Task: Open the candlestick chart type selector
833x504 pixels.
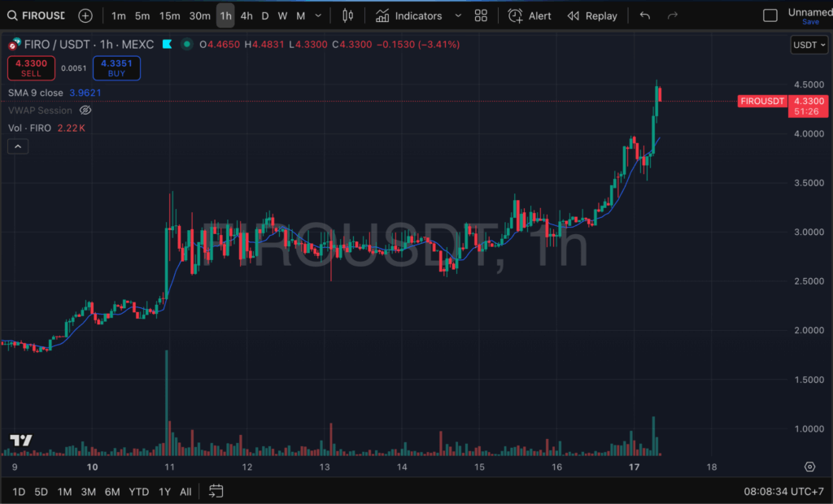Action: coord(348,15)
